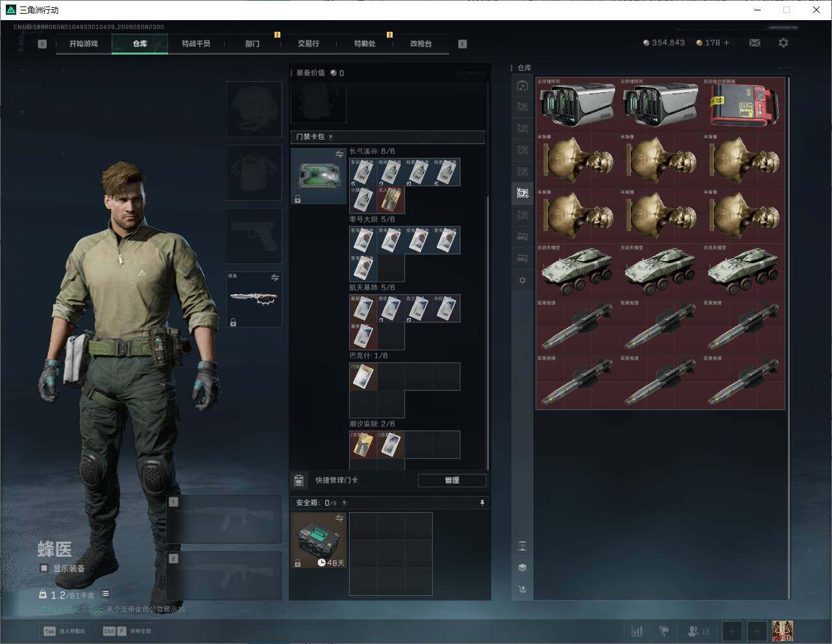
Task: Select the equipped knife in the melee slot
Action: [254, 299]
